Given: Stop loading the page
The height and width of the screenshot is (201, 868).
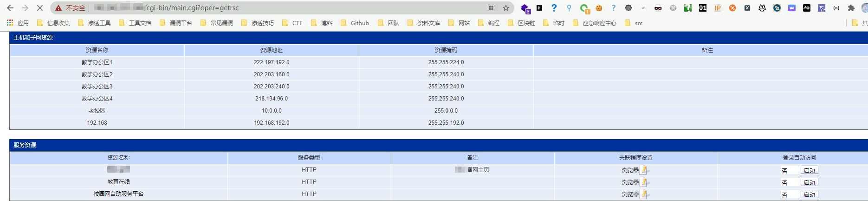Looking at the screenshot, I should pyautogui.click(x=40, y=8).
